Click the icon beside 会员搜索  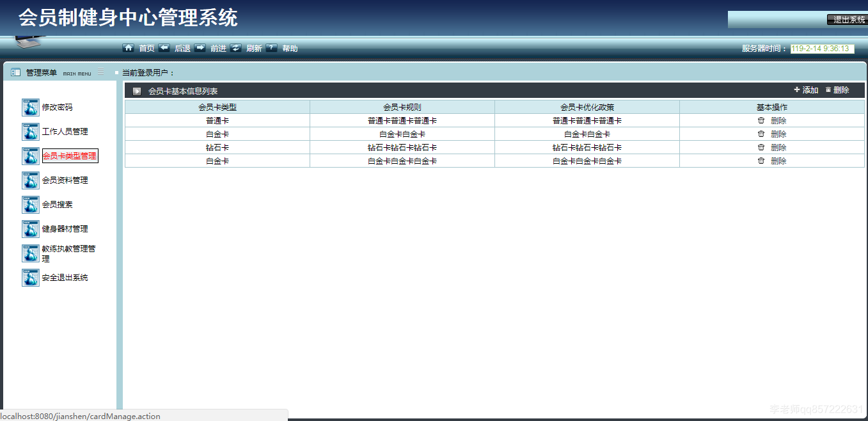pyautogui.click(x=30, y=205)
